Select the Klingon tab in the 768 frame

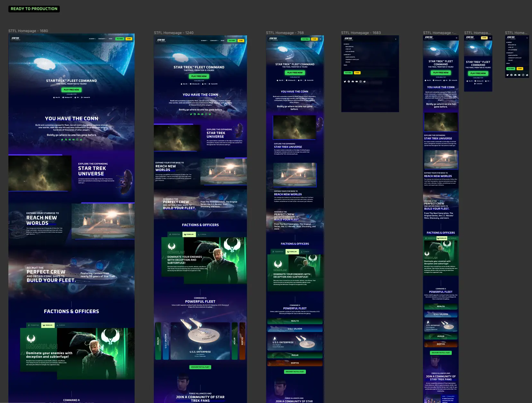(x=305, y=252)
